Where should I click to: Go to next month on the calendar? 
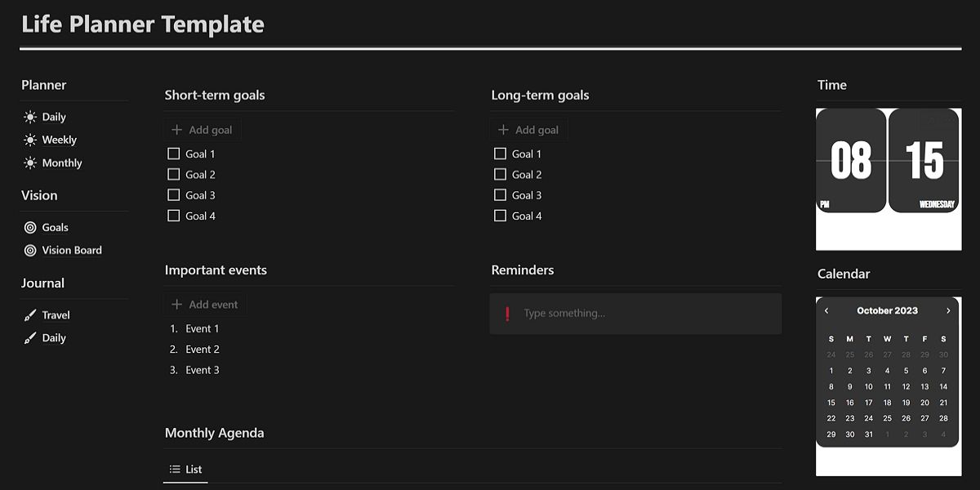coord(948,310)
